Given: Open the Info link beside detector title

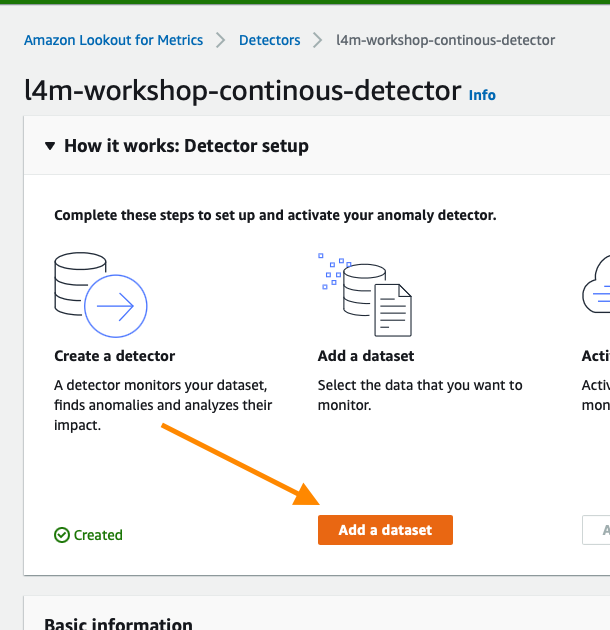Looking at the screenshot, I should tap(482, 95).
